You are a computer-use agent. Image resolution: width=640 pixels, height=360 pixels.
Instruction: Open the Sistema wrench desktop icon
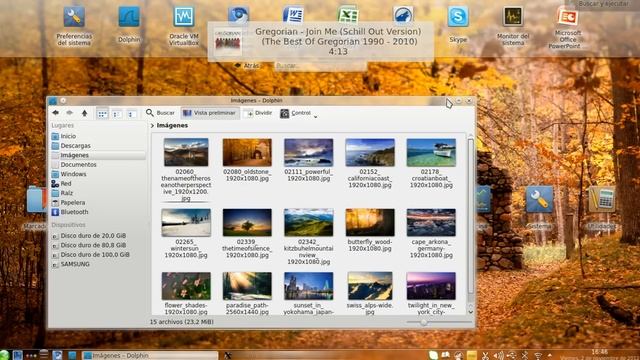539,207
